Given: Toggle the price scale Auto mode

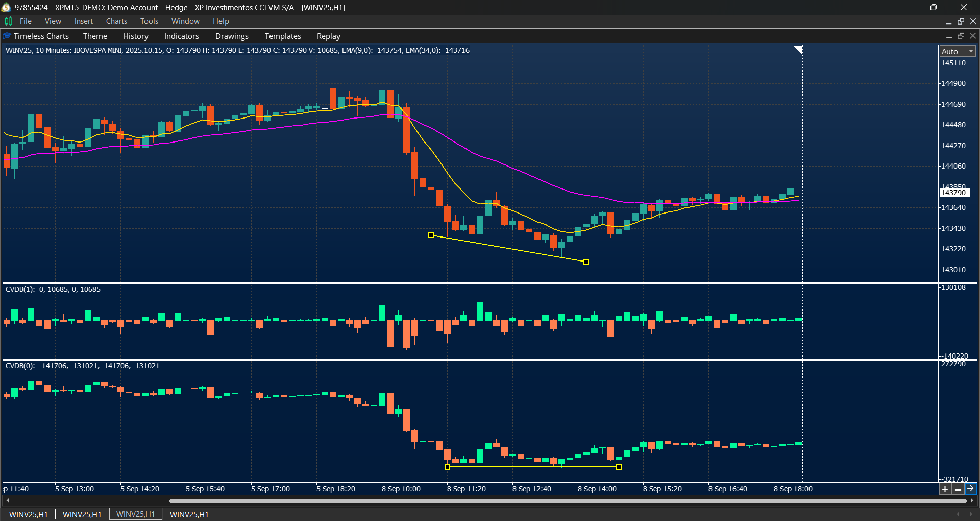Looking at the screenshot, I should click(x=952, y=51).
